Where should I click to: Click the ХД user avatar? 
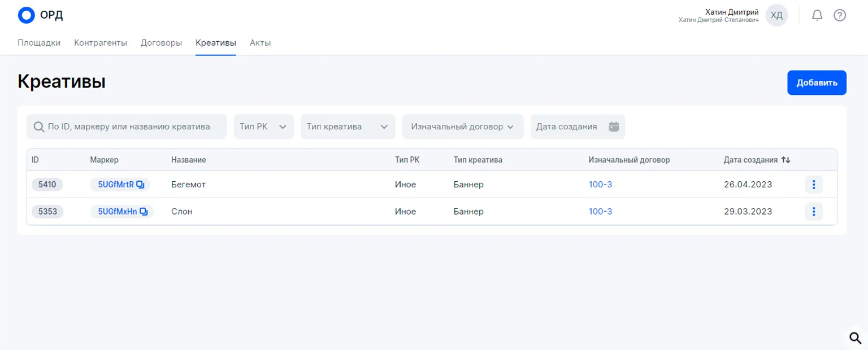pos(776,15)
